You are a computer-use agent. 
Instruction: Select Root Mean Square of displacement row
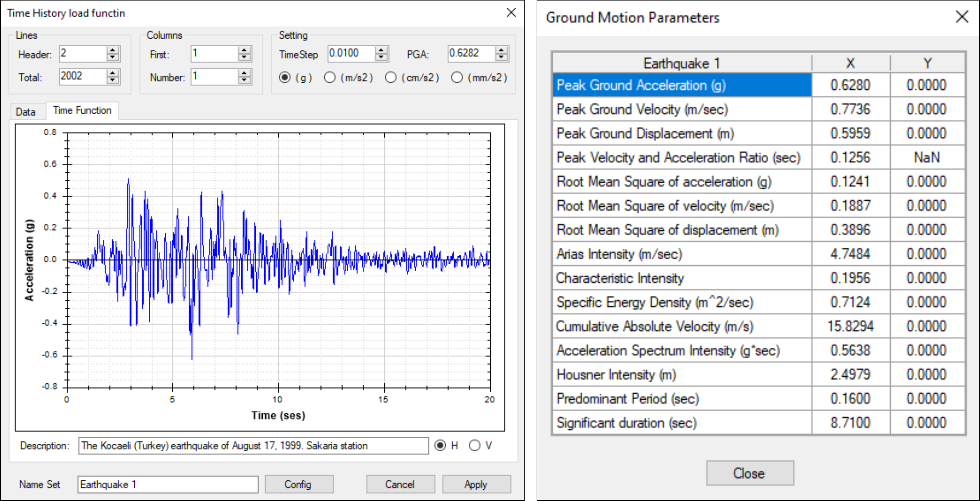(x=759, y=230)
